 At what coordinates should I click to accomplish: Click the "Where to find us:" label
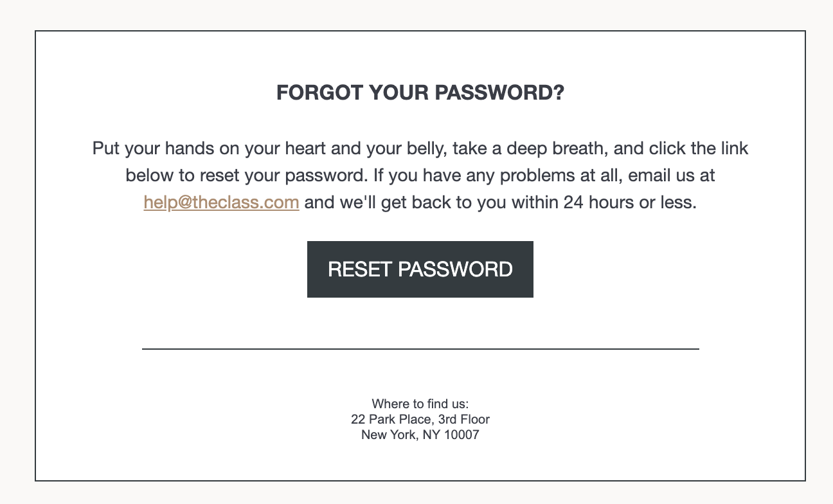420,404
